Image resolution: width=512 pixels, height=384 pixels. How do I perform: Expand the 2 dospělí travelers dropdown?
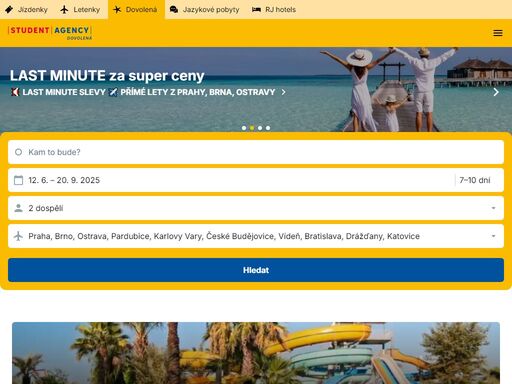coord(256,208)
